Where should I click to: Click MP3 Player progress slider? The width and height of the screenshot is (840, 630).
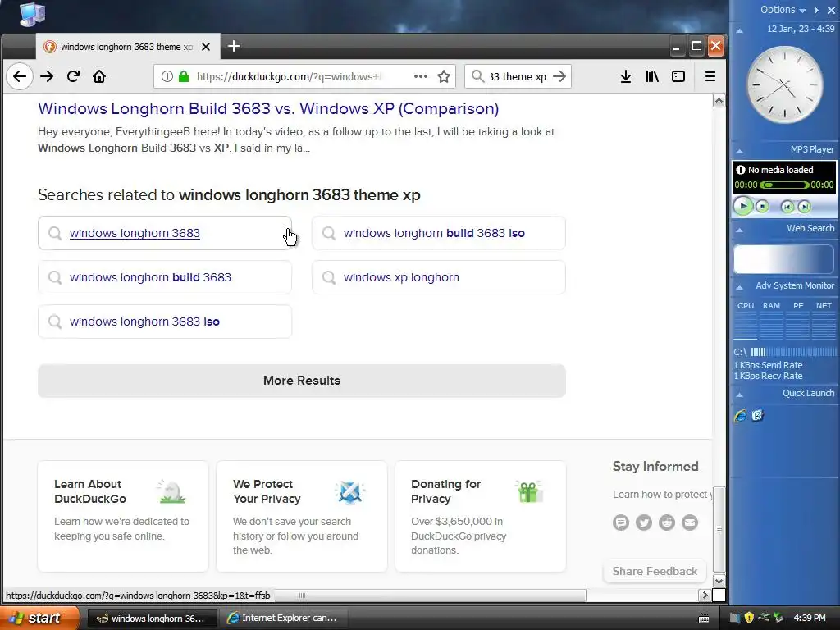[x=784, y=185]
